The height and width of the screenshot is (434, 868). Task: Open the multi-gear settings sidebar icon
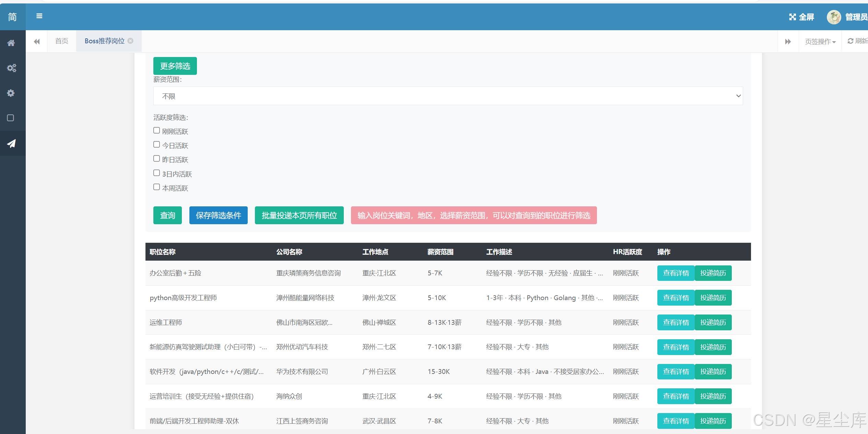(x=11, y=68)
